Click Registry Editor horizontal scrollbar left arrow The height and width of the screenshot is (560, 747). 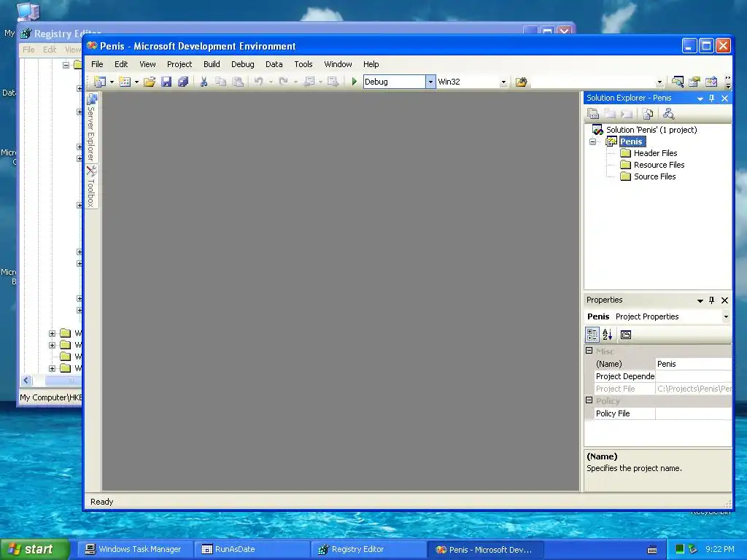[x=26, y=380]
